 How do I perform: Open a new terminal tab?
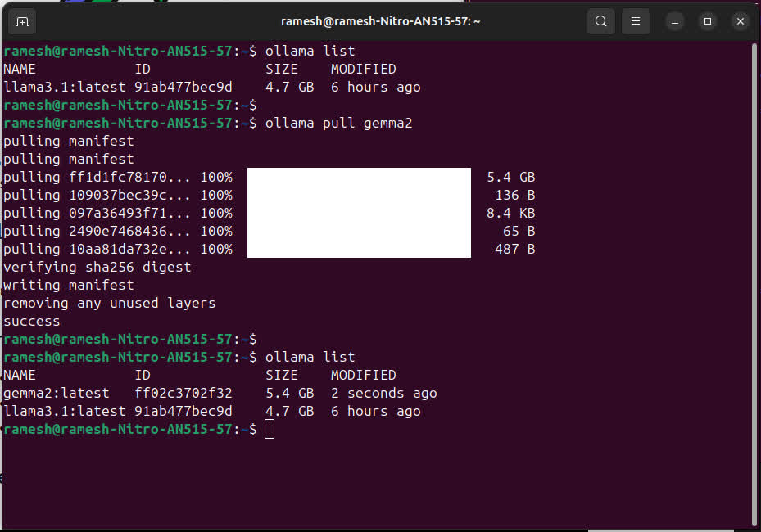coord(22,21)
